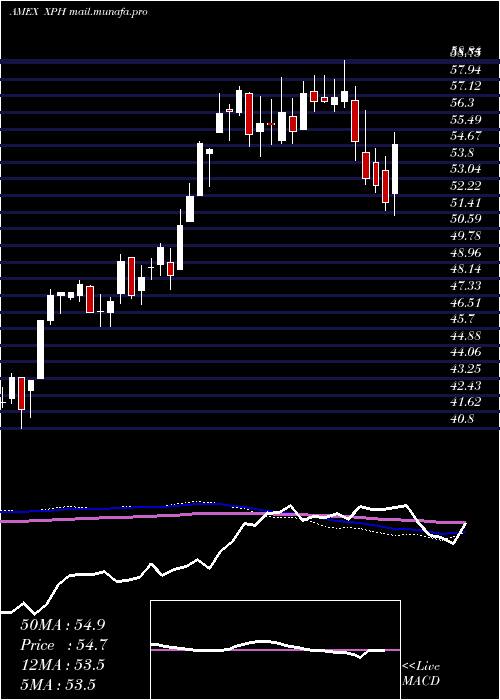Screen dimensions: 500x700
Task: Select the 54.67 price axis label
Action: (x=466, y=136)
